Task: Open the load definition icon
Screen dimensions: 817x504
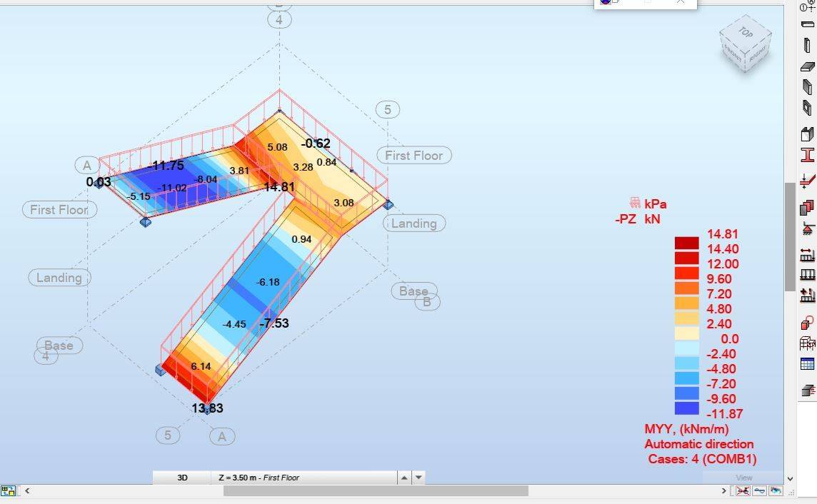Action: [808, 294]
